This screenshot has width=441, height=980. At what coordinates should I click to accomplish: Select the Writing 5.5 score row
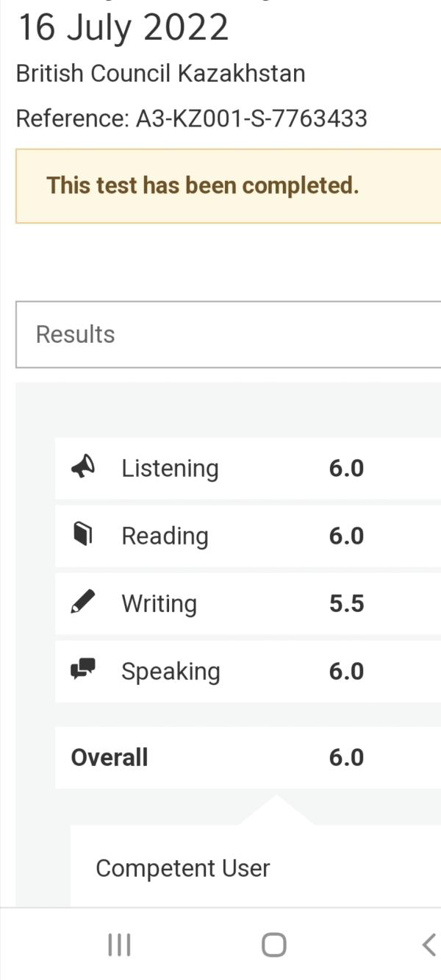(248, 603)
